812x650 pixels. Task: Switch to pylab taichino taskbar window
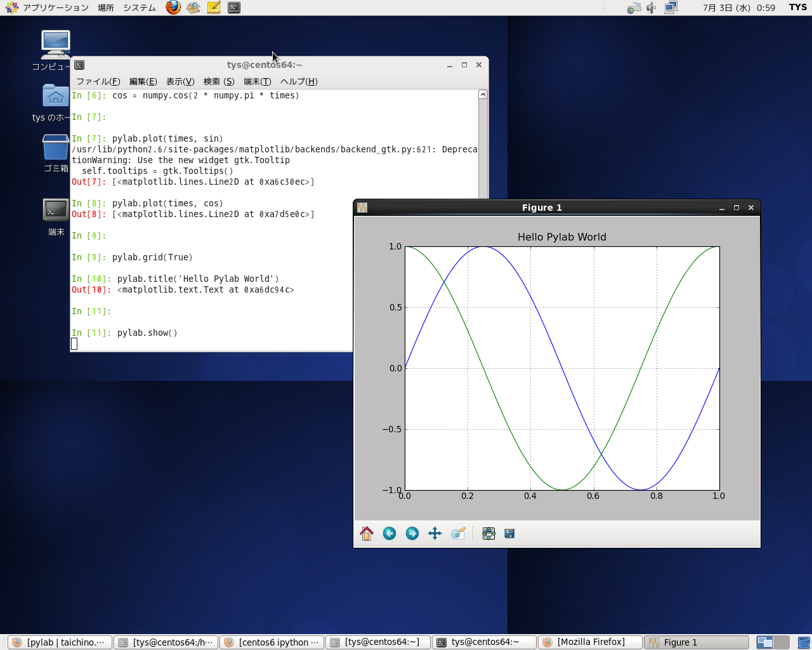point(60,642)
